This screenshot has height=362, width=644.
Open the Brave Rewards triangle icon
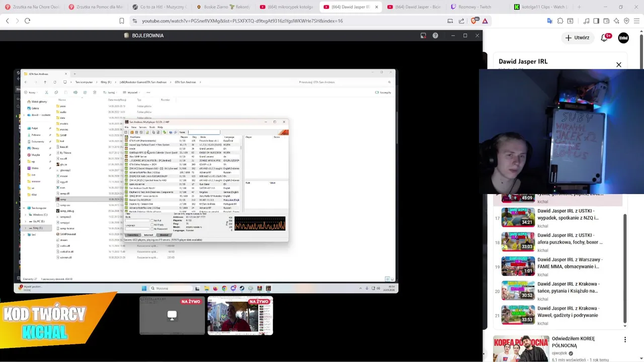pos(485,21)
